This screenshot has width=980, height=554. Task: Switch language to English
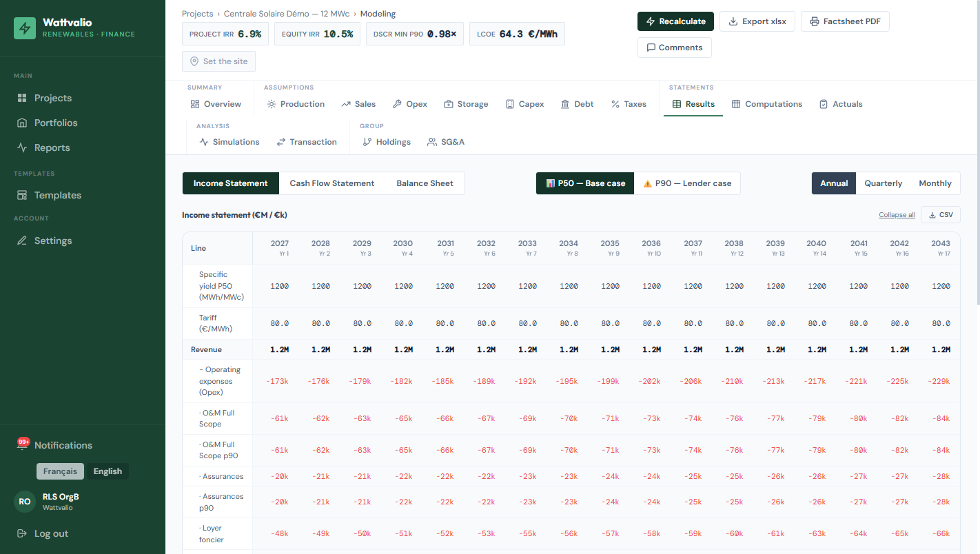click(108, 471)
